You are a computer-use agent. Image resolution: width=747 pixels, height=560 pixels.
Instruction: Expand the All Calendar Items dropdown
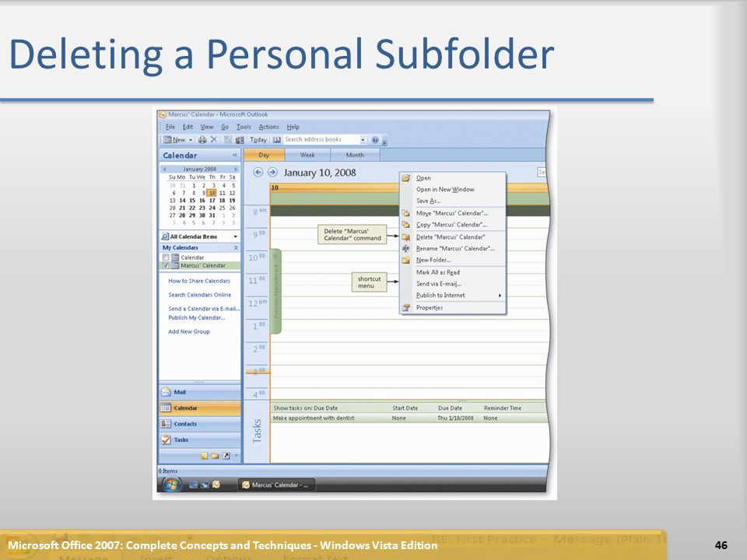click(x=235, y=236)
